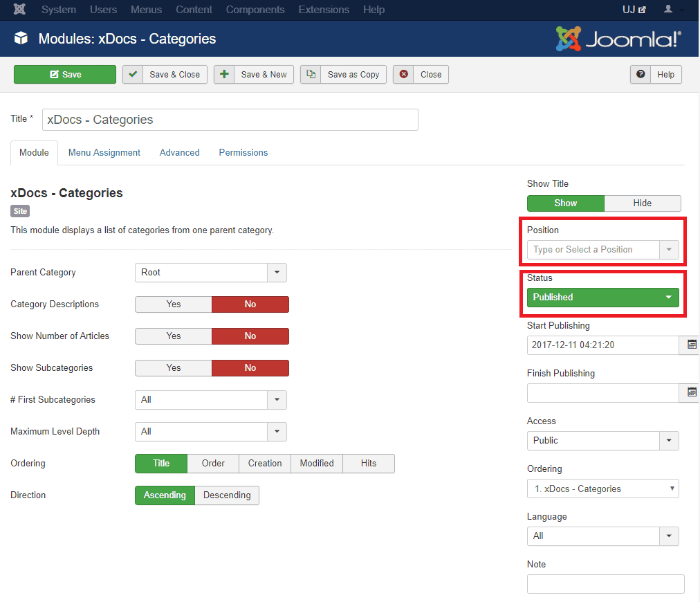
Task: Click the module Title input field
Action: pyautogui.click(x=230, y=120)
